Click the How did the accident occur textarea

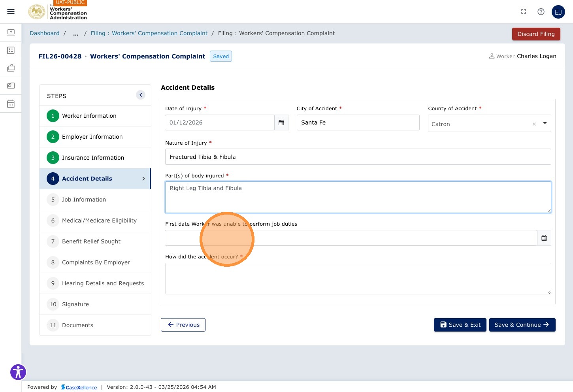pos(358,279)
